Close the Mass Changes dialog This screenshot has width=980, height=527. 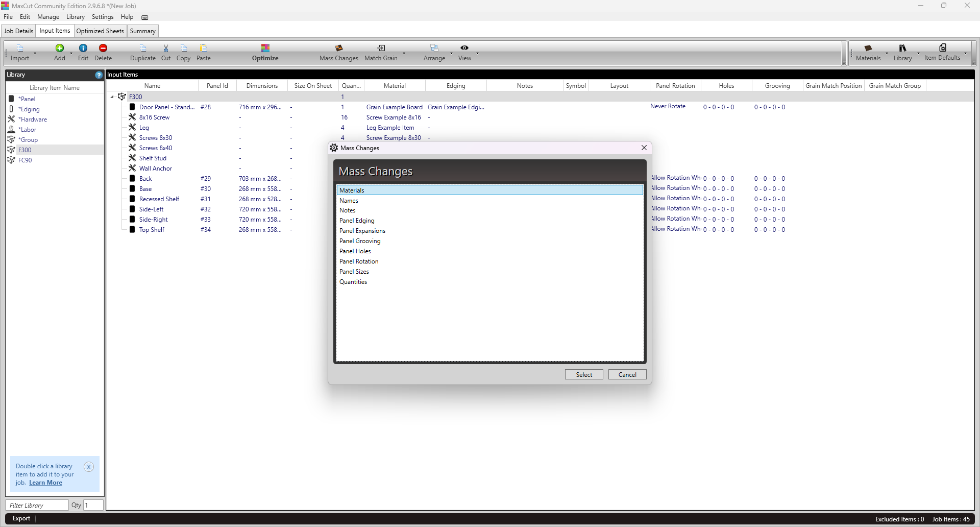pos(644,148)
